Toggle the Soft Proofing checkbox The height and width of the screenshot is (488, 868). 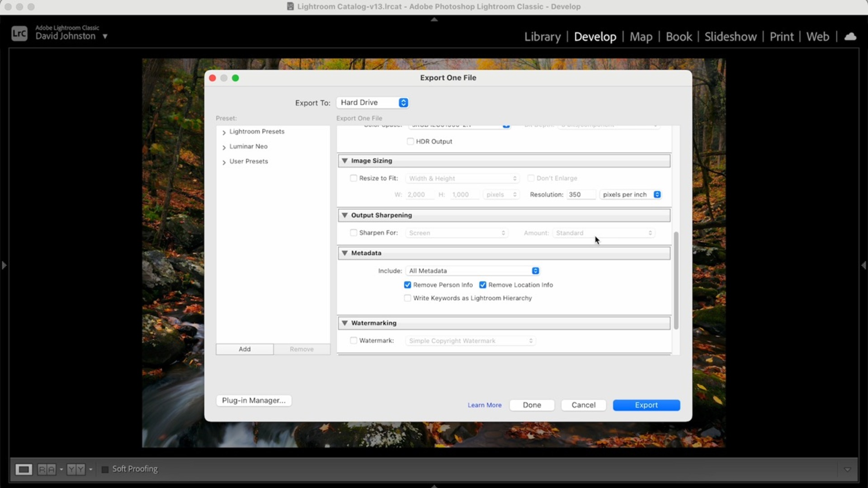pyautogui.click(x=105, y=469)
